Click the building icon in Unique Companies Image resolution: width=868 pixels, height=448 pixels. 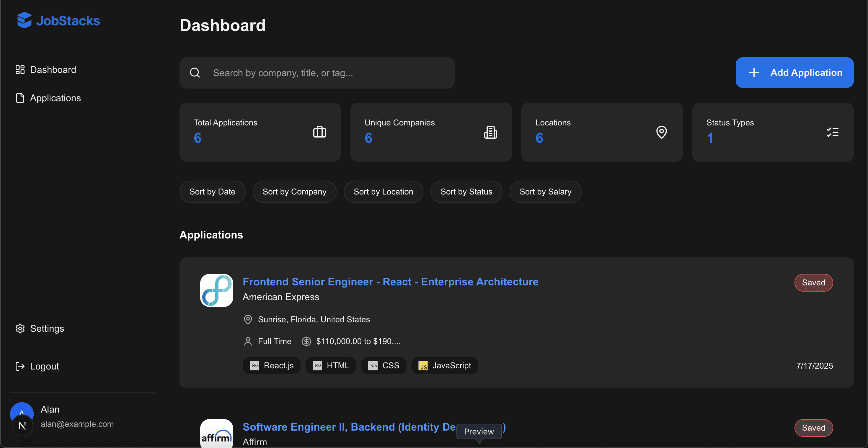(x=491, y=132)
